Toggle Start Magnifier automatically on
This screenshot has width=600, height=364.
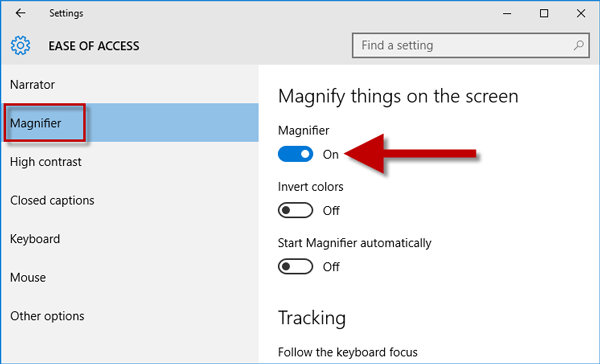tap(295, 266)
